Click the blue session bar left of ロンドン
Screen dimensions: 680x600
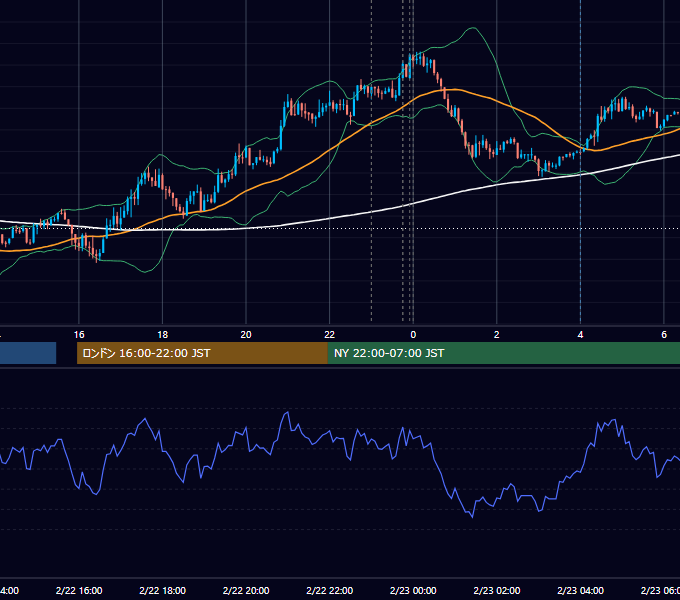tap(28, 353)
